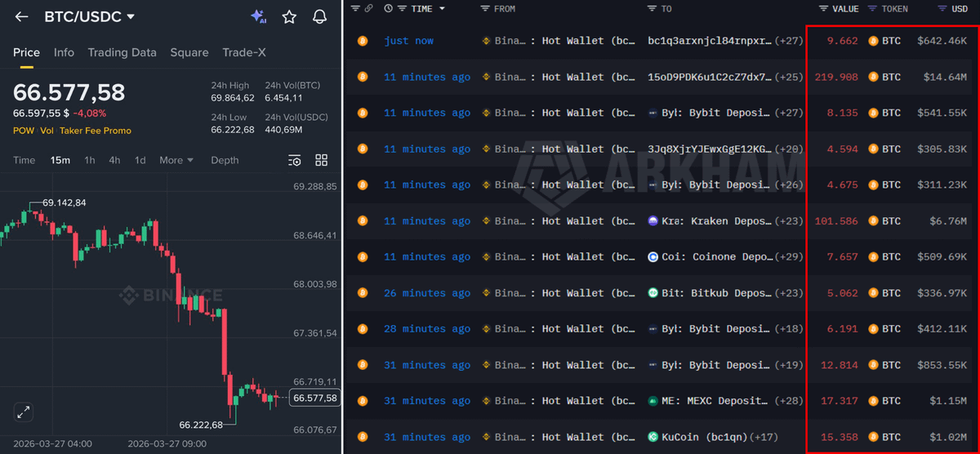Open the BTC/USDC pair dropdown

(x=90, y=16)
